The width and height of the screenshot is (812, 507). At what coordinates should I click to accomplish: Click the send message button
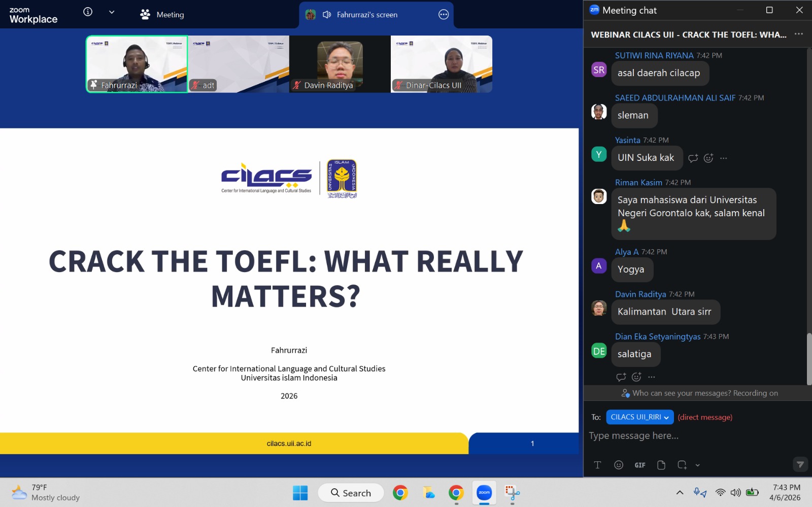(800, 464)
